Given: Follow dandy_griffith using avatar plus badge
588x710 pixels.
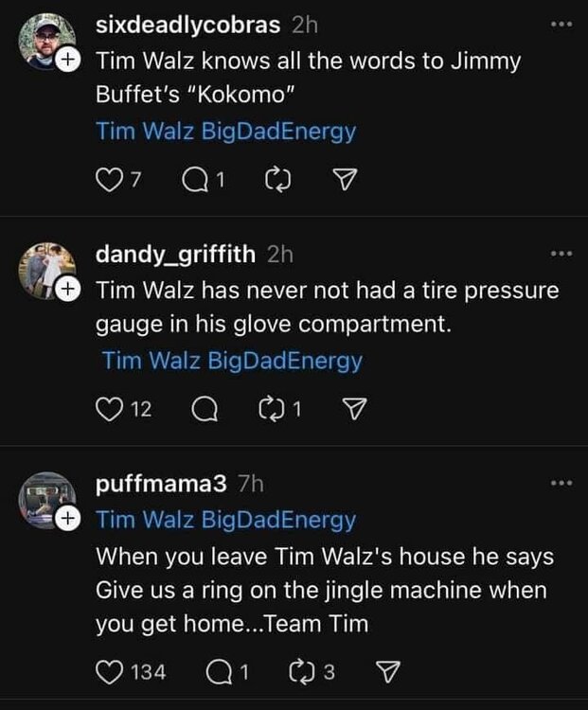Looking at the screenshot, I should tap(67, 291).
